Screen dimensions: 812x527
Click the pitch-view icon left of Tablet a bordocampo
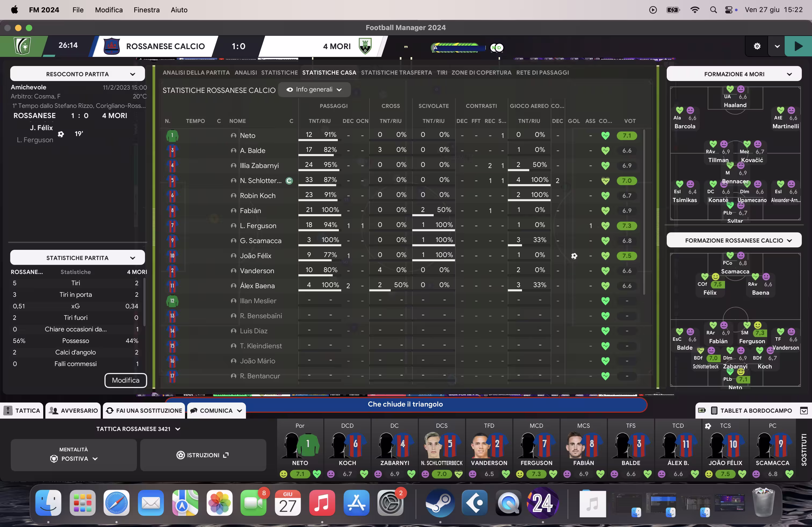701,411
